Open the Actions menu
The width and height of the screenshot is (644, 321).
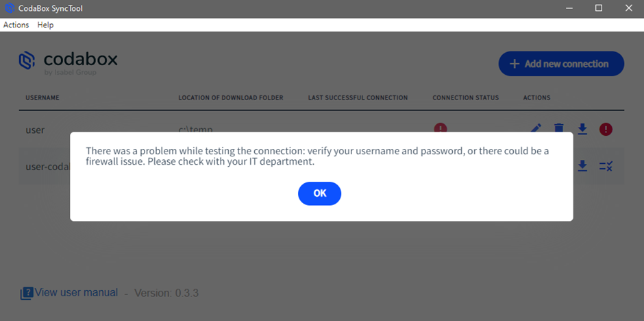[16, 25]
